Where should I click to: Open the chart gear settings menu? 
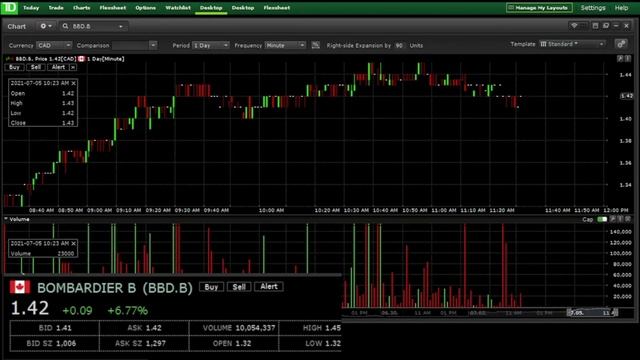coord(46,26)
